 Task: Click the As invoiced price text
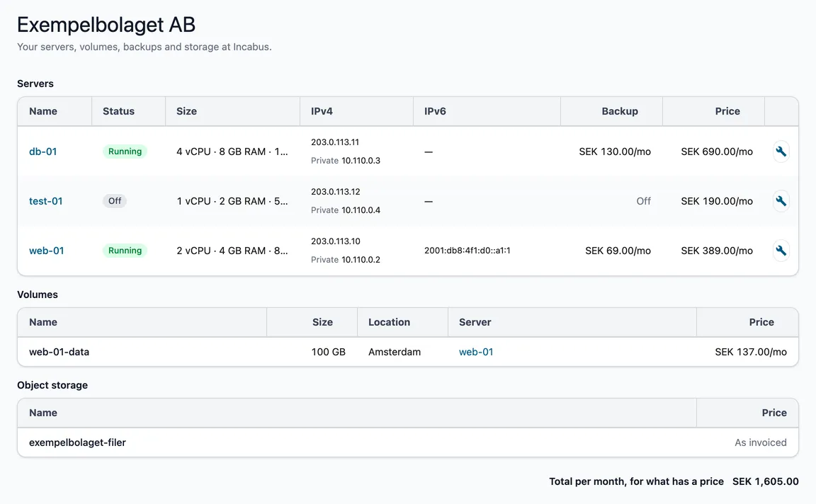(x=760, y=442)
